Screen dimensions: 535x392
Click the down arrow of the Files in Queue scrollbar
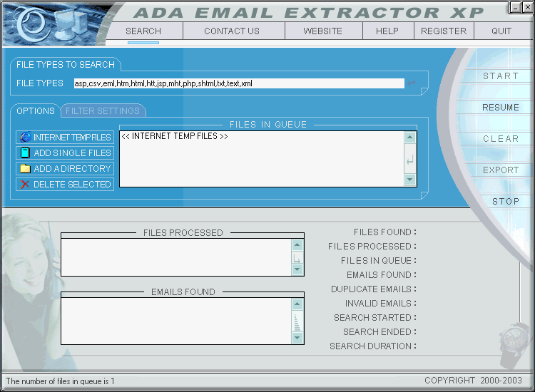point(409,180)
